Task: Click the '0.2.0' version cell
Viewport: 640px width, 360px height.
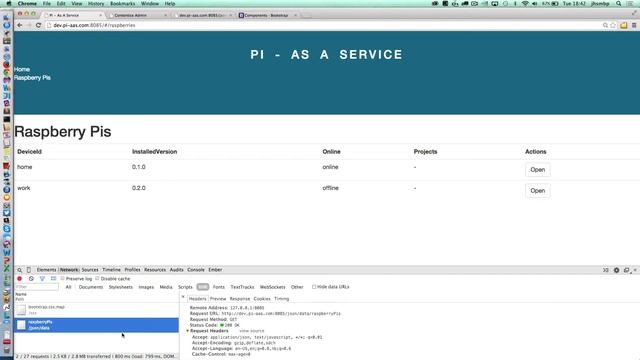Action: [139, 188]
